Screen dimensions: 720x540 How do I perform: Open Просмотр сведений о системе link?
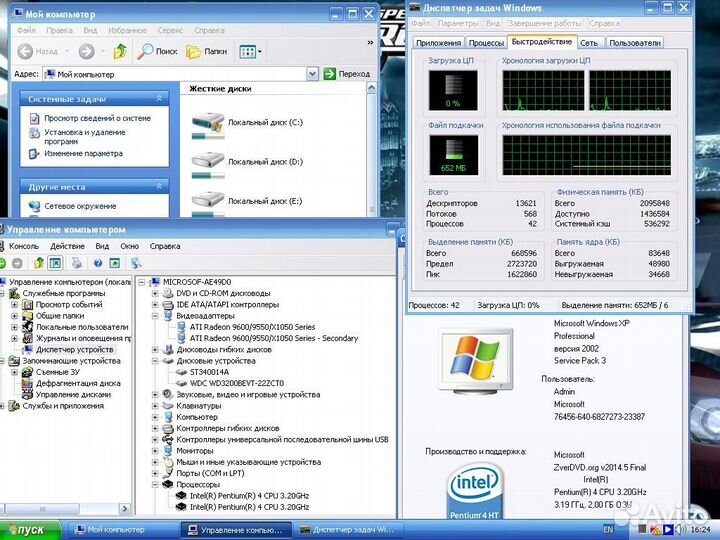click(x=97, y=118)
